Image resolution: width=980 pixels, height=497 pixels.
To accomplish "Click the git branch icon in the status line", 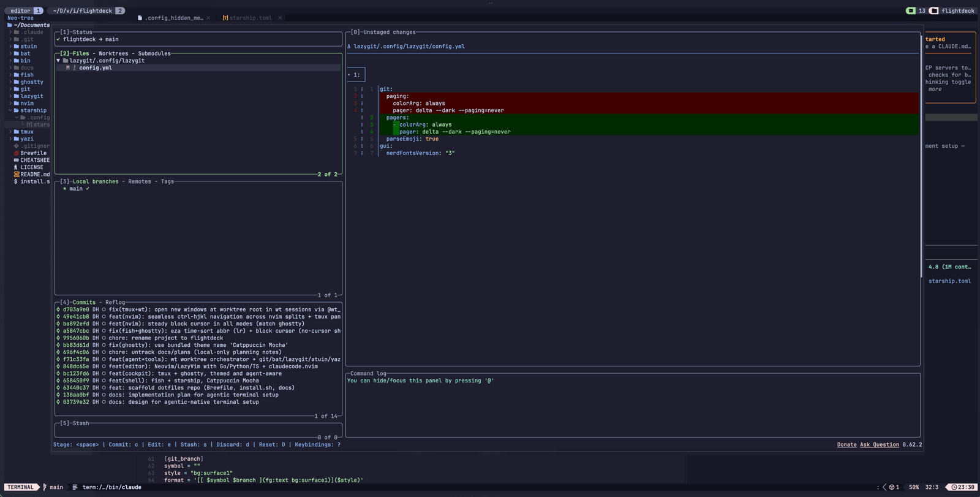I will point(45,487).
